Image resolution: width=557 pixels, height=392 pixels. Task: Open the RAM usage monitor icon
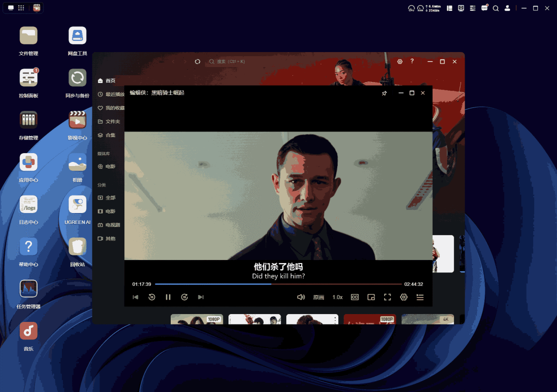click(420, 8)
